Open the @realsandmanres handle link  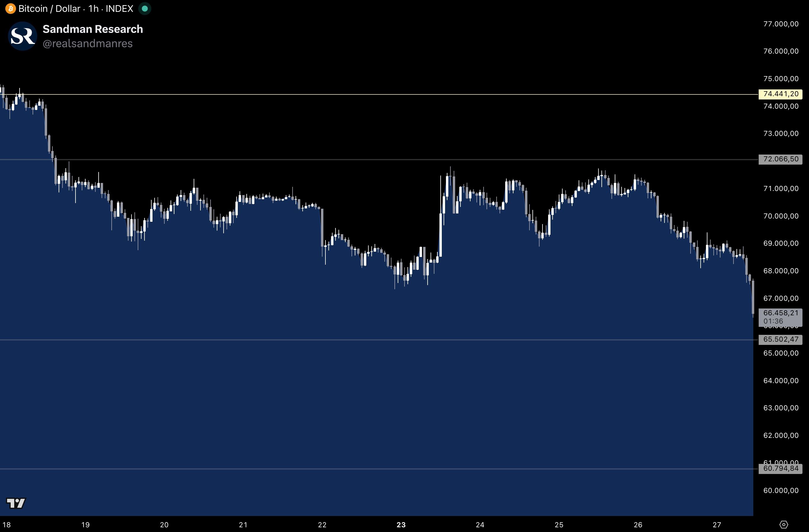pos(87,44)
